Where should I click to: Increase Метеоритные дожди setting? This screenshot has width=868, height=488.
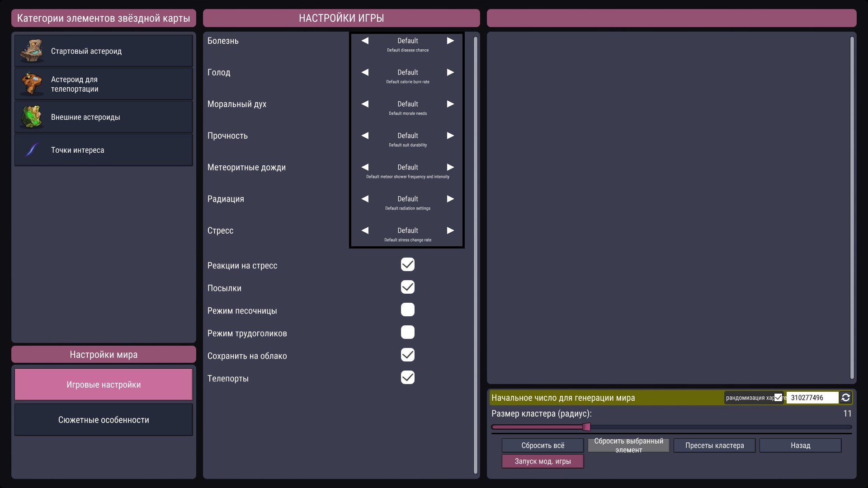[x=450, y=167]
